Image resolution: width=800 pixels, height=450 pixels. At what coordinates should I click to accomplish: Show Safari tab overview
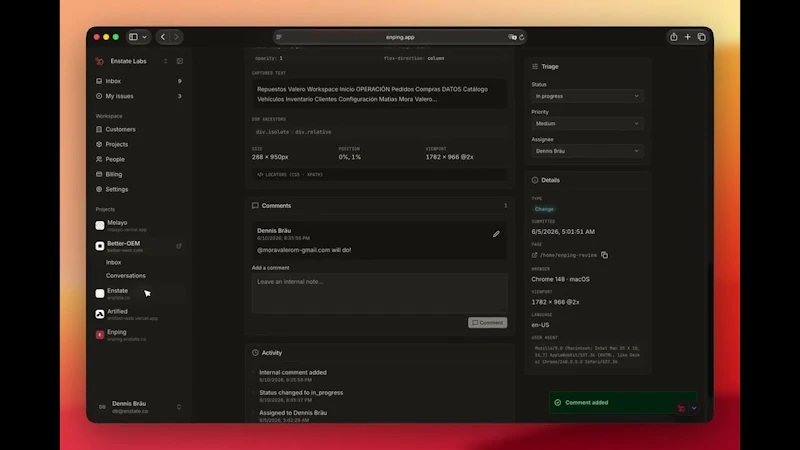(x=702, y=37)
